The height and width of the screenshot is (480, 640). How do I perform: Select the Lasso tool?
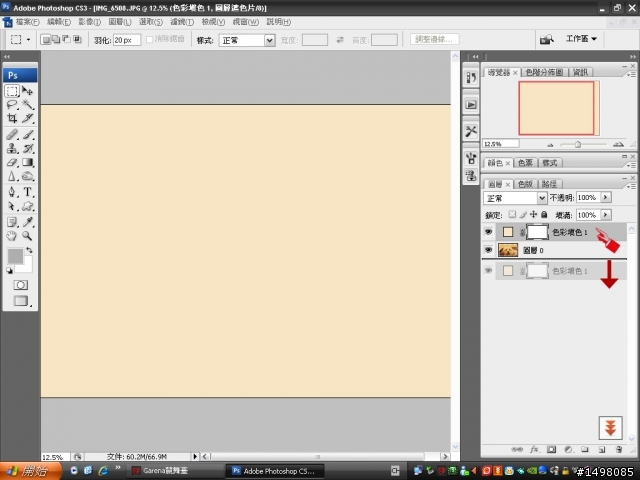click(12, 104)
